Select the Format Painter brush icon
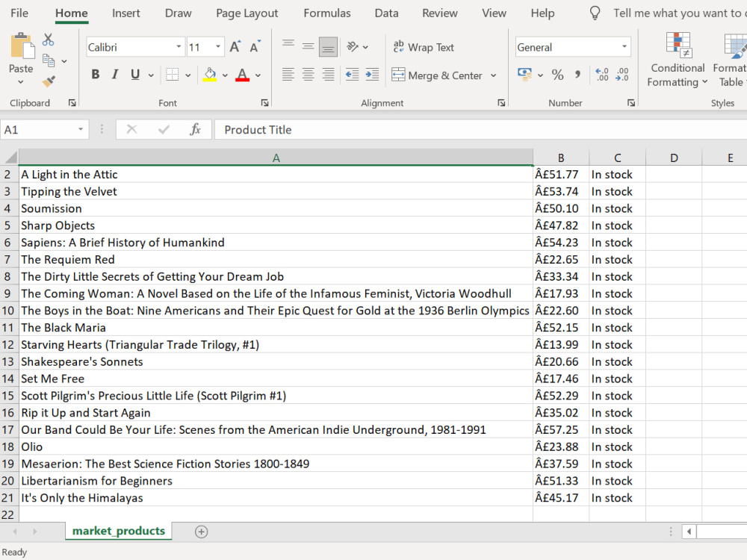Screen dimensions: 747x560 (49, 81)
